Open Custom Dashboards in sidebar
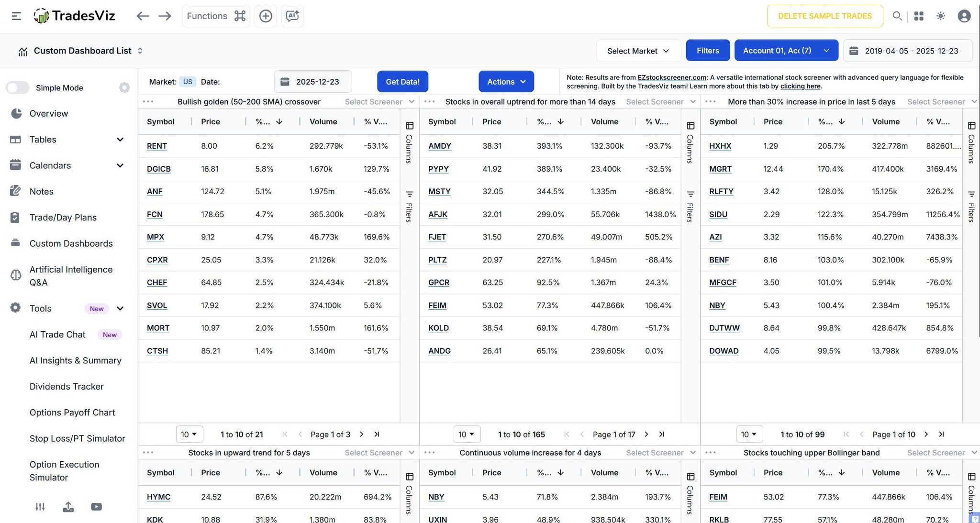 pos(71,243)
